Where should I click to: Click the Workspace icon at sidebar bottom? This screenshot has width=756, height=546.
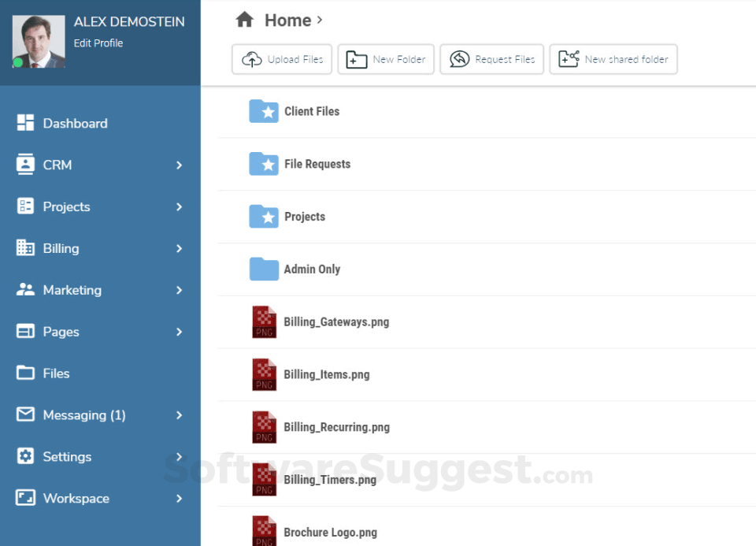pos(24,498)
